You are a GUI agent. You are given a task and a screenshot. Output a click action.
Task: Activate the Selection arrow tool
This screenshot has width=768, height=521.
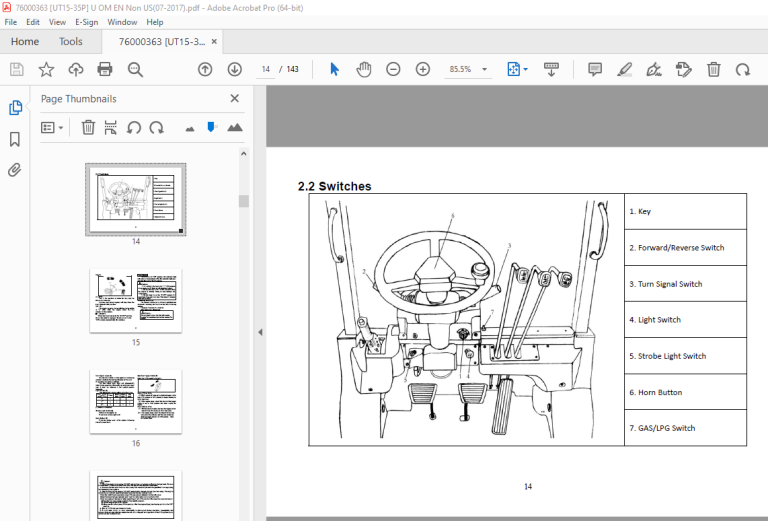[335, 70]
